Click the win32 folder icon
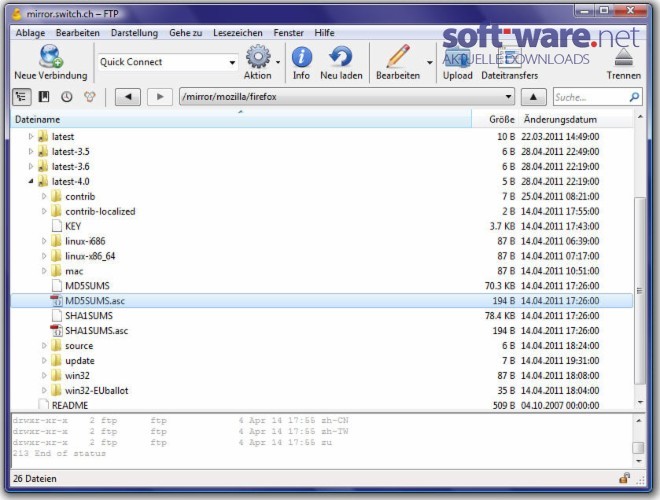The image size is (660, 500). 56,375
